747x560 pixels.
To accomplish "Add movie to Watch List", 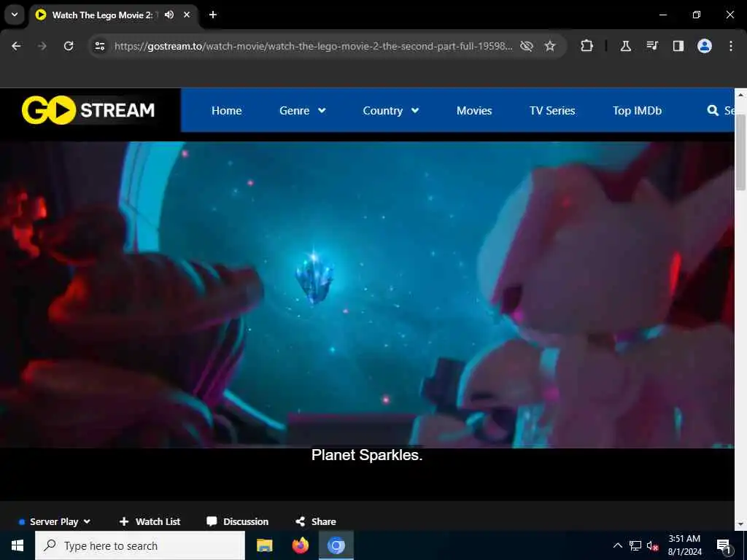I will pos(150,521).
